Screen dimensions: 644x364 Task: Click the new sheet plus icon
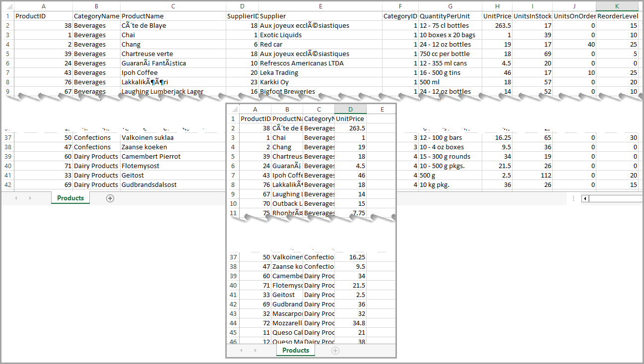coord(110,198)
